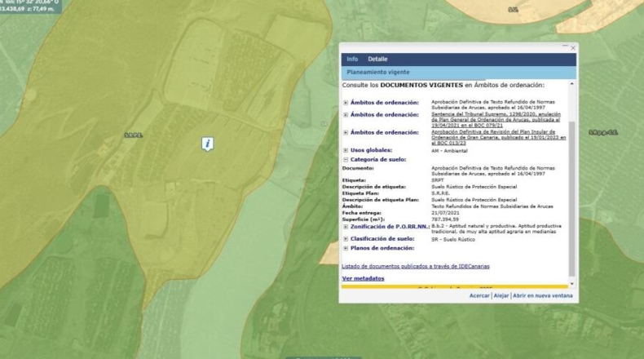Click the 'SR - Suelo Rústico' value
Screen dimensions: 644x359
coord(453,239)
